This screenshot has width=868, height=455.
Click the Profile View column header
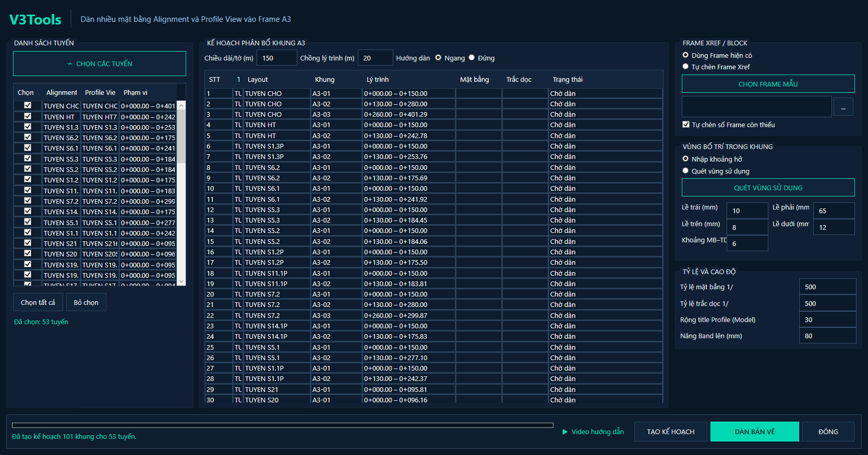click(100, 92)
